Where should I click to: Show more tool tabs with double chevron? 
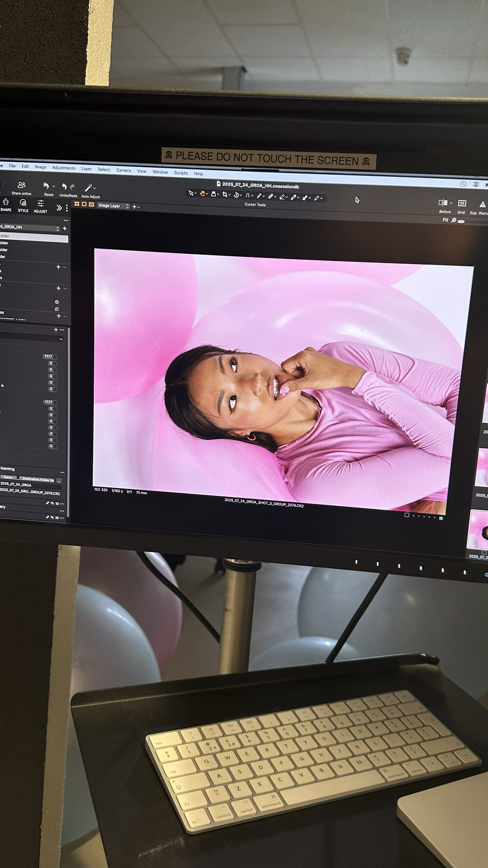[59, 208]
